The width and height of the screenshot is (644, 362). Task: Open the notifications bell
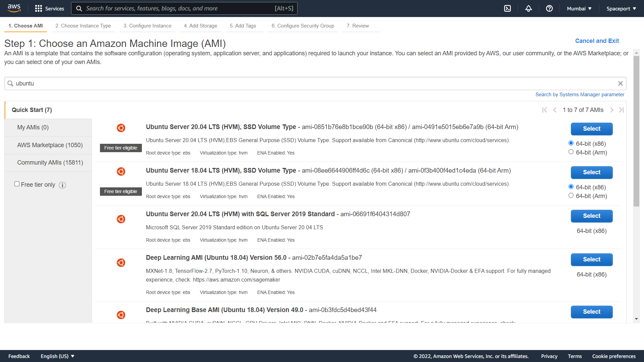pyautogui.click(x=529, y=8)
